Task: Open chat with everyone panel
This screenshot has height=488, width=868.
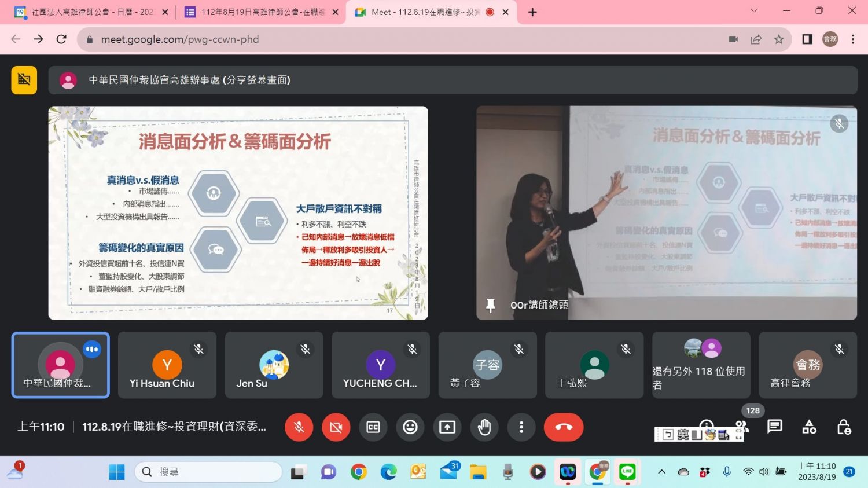Action: (775, 427)
